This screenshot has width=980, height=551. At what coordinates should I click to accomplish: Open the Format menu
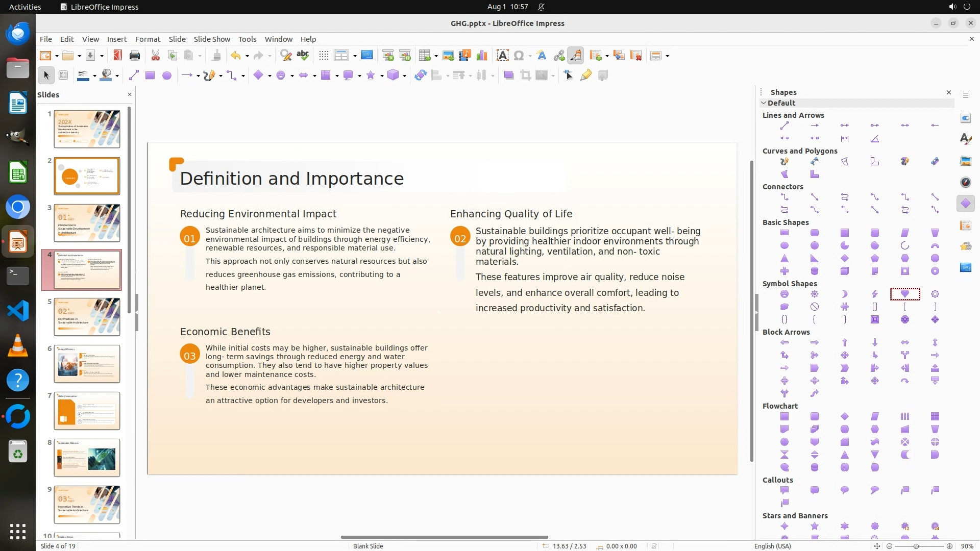click(148, 39)
